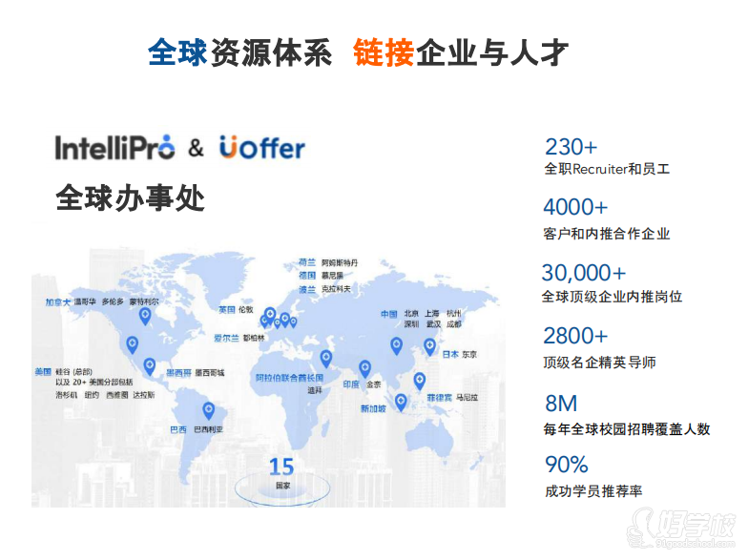Click the 15 国家 counter badge
This screenshot has width=748, height=560.
click(281, 470)
